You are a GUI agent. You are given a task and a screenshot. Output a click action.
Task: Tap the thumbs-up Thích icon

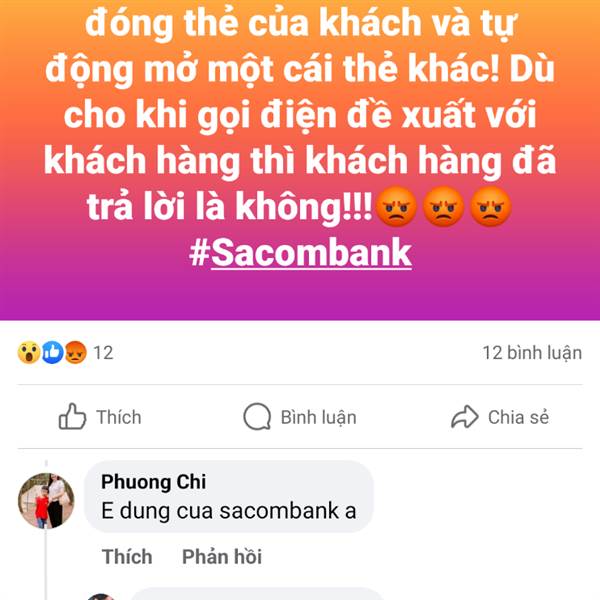coord(72,417)
